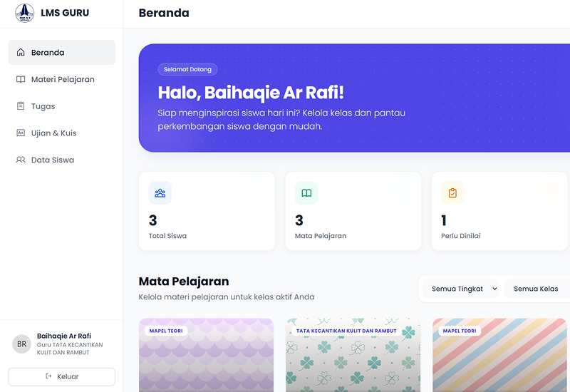Click the Baihaqie Ar Rafi profile name
570x392 pixels.
coord(64,336)
